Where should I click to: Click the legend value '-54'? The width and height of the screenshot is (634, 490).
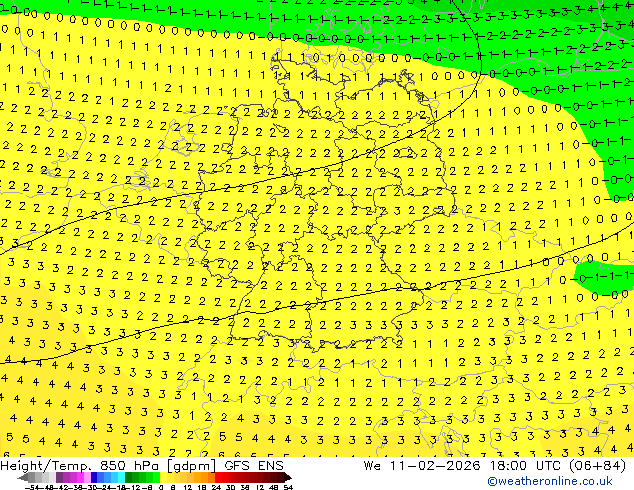(32, 487)
